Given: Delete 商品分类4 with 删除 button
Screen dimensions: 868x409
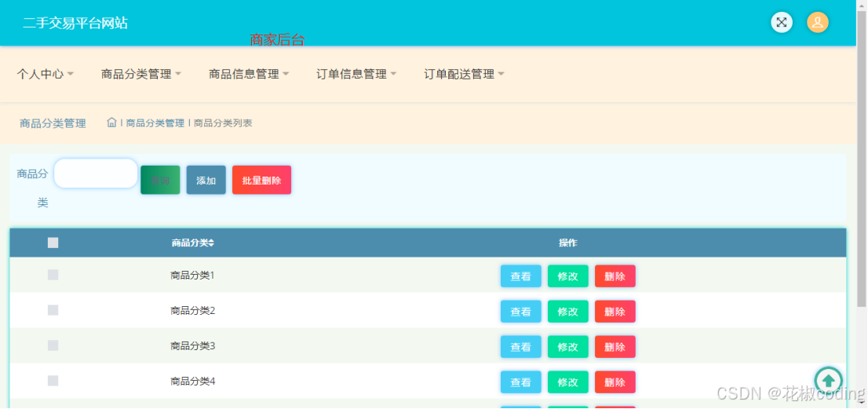Looking at the screenshot, I should tap(615, 382).
